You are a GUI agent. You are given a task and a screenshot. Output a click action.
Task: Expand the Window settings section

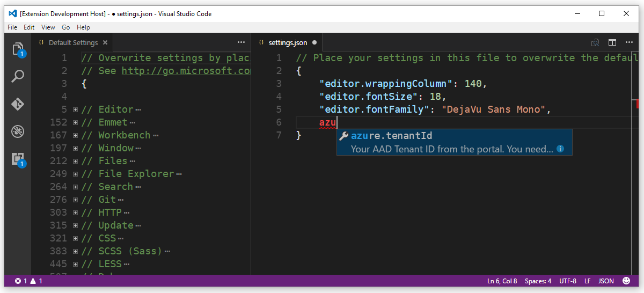click(x=76, y=148)
